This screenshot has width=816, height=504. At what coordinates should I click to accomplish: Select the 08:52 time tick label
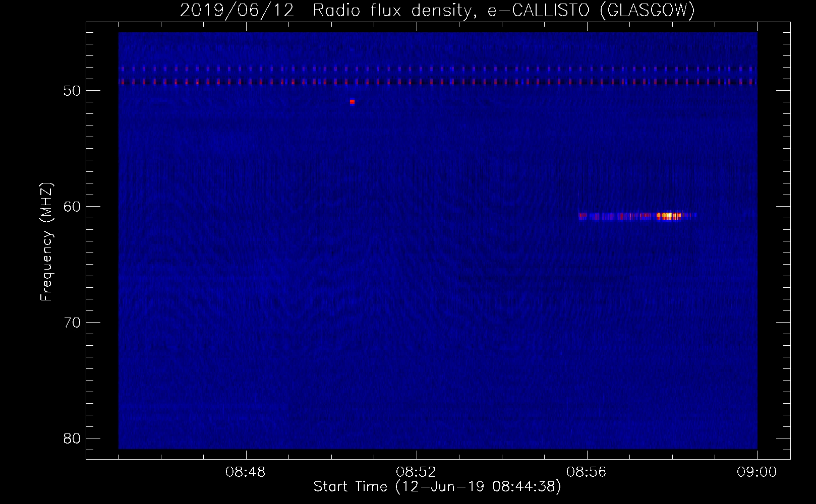[x=416, y=472]
